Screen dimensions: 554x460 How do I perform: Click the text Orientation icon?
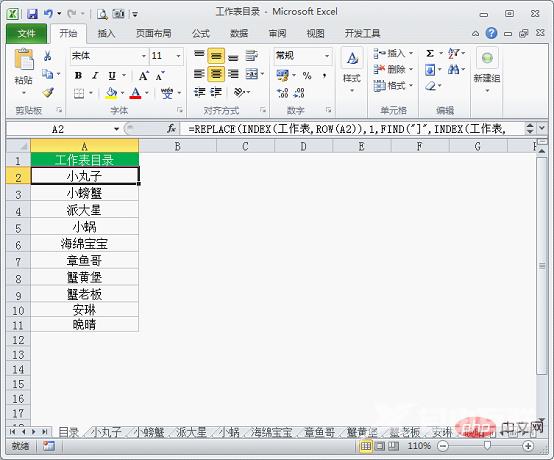click(x=239, y=92)
